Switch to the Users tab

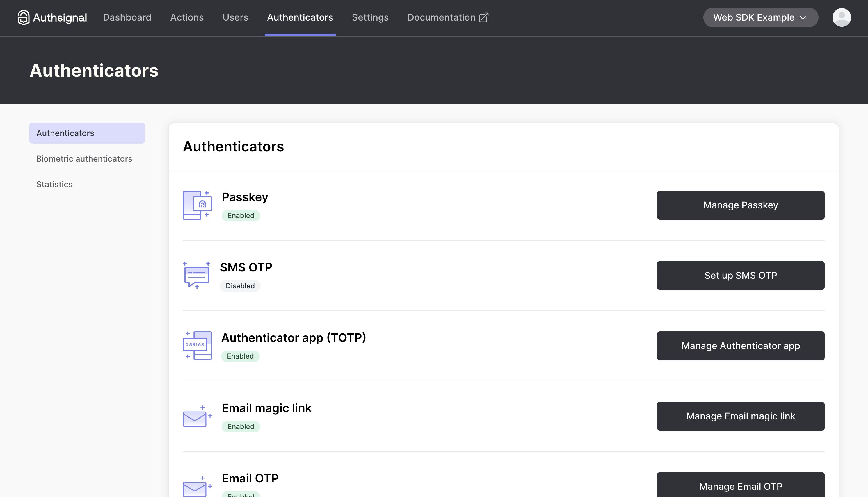click(235, 17)
